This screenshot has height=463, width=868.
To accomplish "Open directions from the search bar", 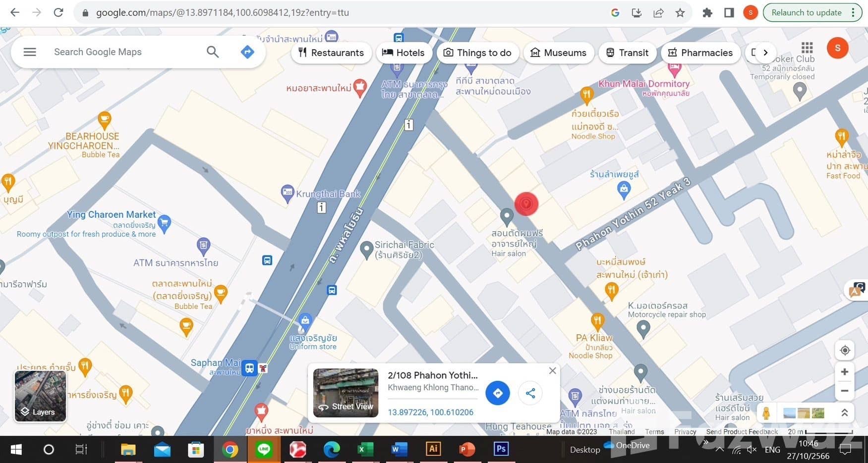I will click(247, 52).
